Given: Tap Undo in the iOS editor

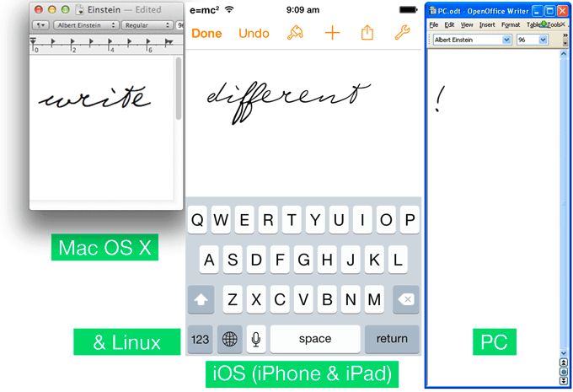Looking at the screenshot, I should coord(254,33).
